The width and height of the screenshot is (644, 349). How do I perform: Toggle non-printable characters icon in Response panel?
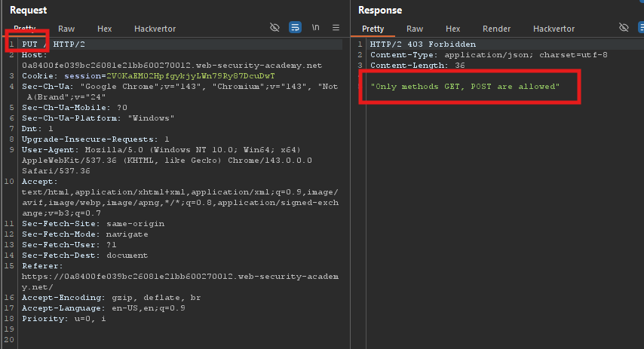click(x=624, y=27)
